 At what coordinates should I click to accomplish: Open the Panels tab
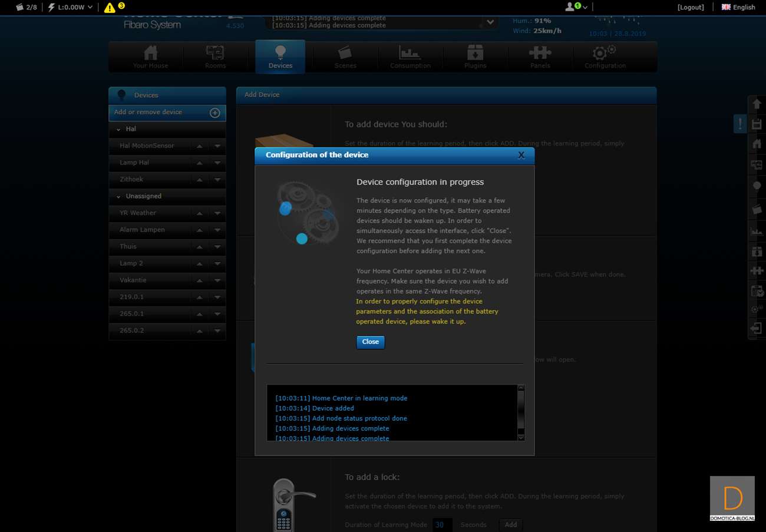540,57
